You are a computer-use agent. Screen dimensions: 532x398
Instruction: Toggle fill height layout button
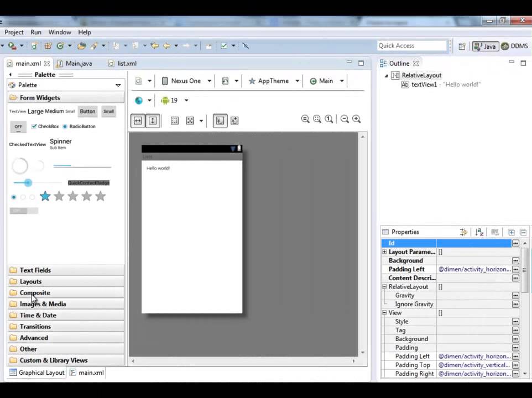(153, 121)
